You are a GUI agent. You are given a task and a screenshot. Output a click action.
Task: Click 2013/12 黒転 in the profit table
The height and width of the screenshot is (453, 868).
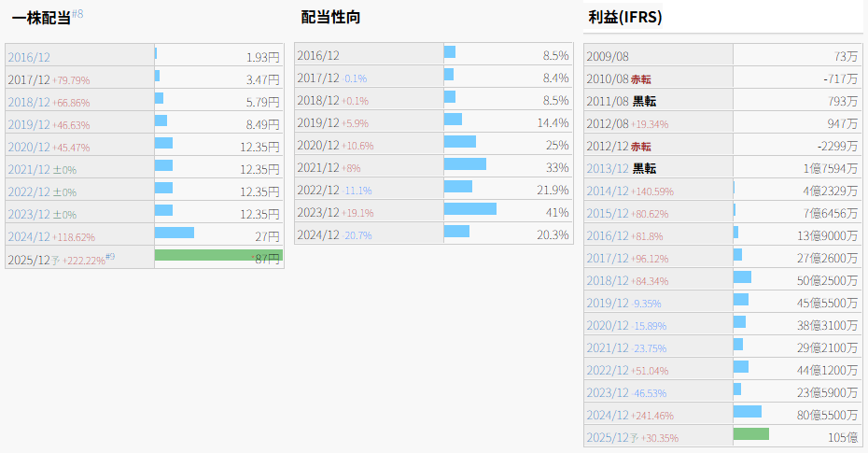tap(621, 168)
